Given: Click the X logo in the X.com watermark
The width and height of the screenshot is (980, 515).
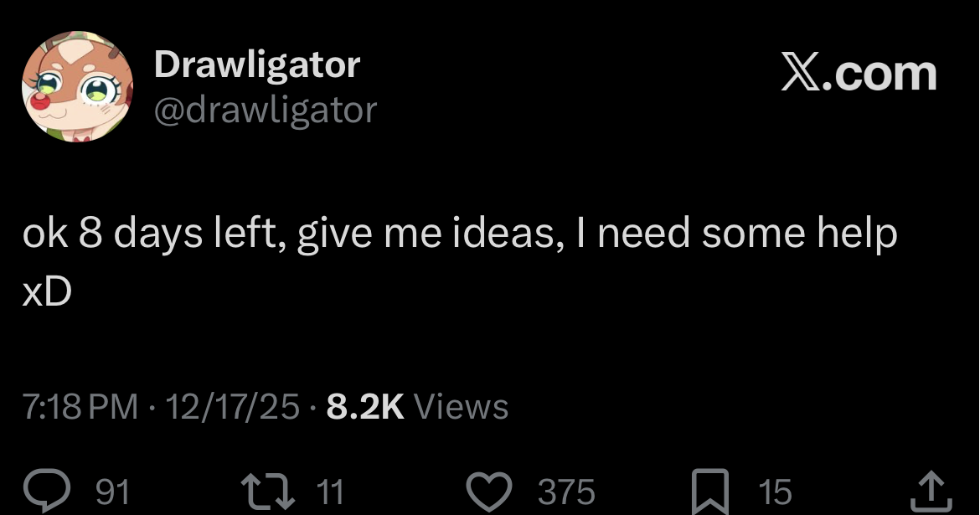Looking at the screenshot, I should [804, 75].
